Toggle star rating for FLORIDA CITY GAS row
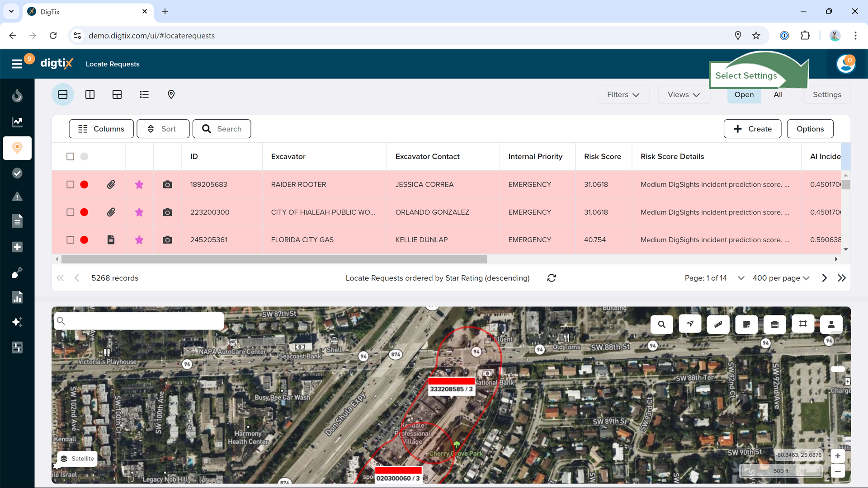Screen dimensions: 868x488 tap(139, 240)
